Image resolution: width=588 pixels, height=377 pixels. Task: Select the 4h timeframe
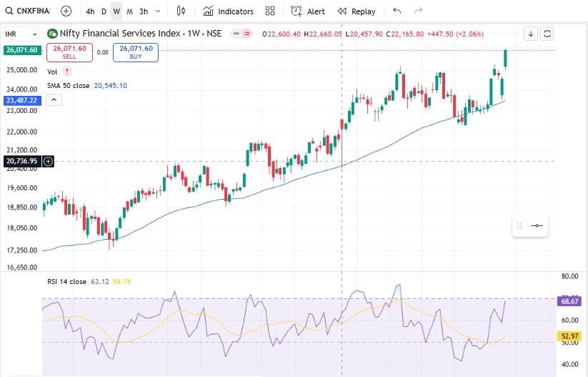tap(90, 11)
